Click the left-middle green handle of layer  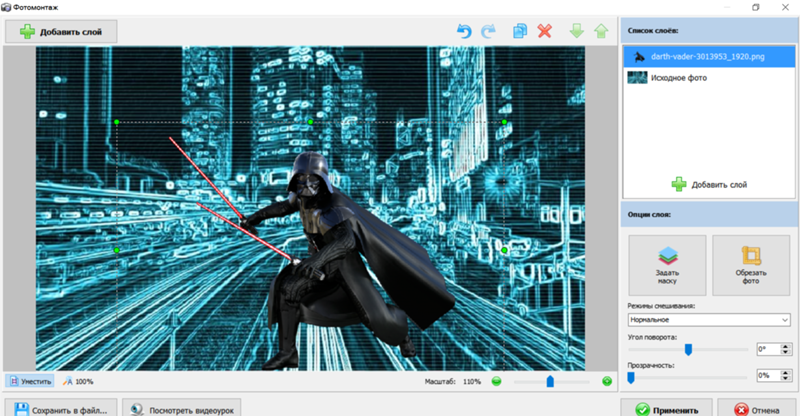117,250
